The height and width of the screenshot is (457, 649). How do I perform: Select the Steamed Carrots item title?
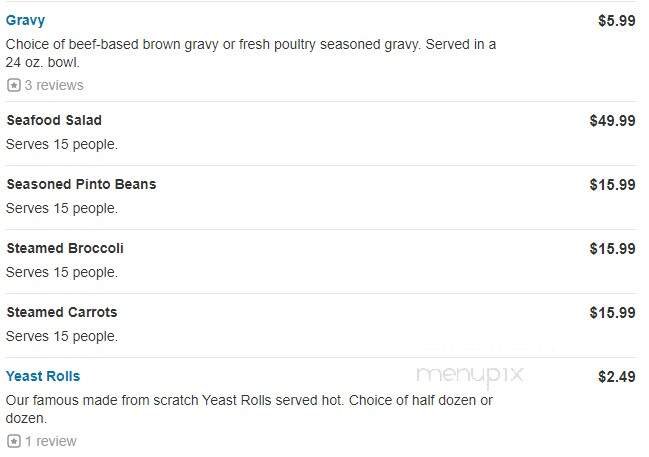[x=62, y=312]
